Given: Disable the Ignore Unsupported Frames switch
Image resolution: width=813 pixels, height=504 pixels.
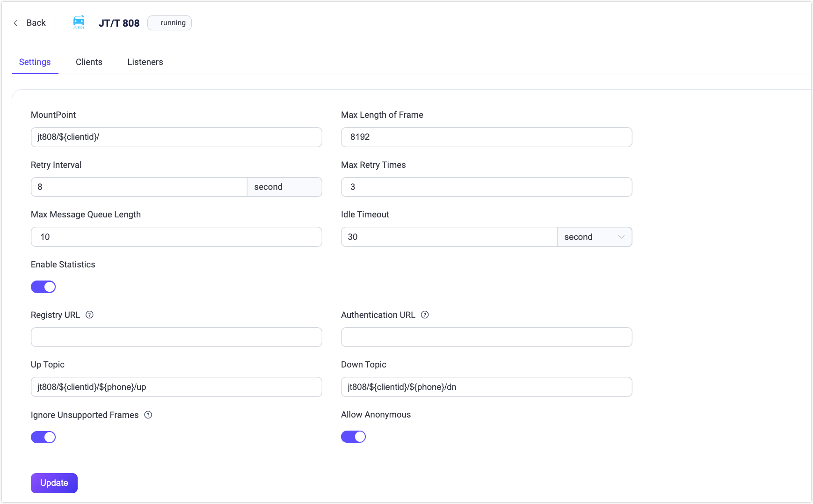Looking at the screenshot, I should (44, 437).
